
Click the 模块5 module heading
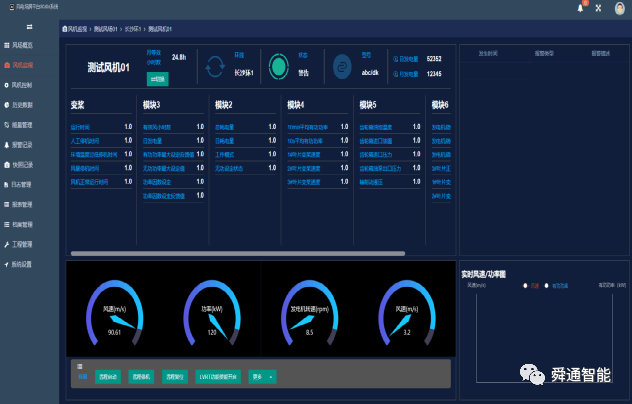[368, 105]
